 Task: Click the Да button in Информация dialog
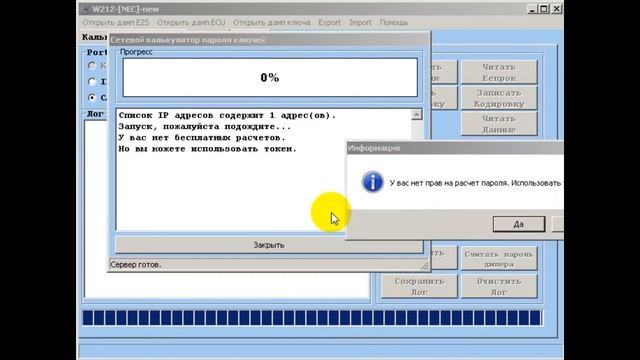click(519, 224)
